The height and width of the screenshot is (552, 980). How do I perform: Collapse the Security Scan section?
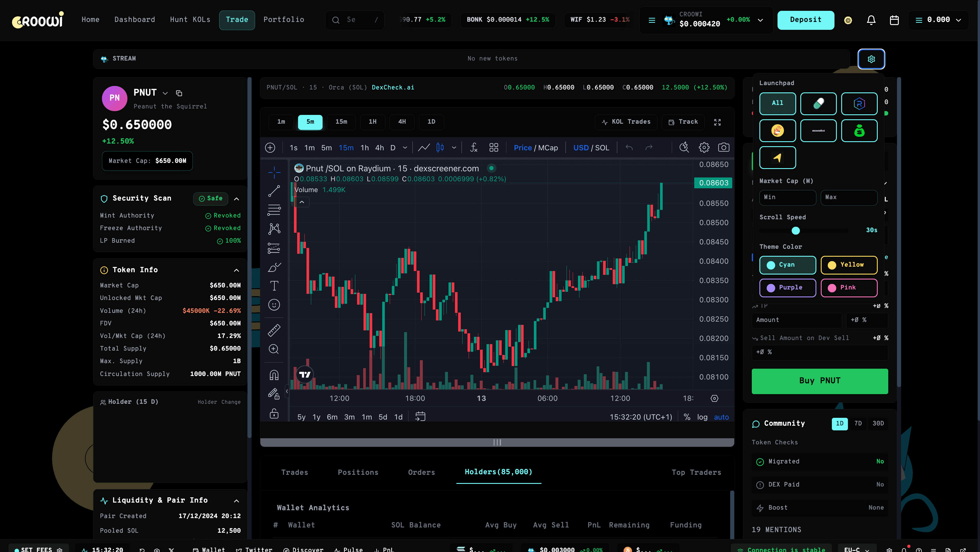pyautogui.click(x=236, y=199)
